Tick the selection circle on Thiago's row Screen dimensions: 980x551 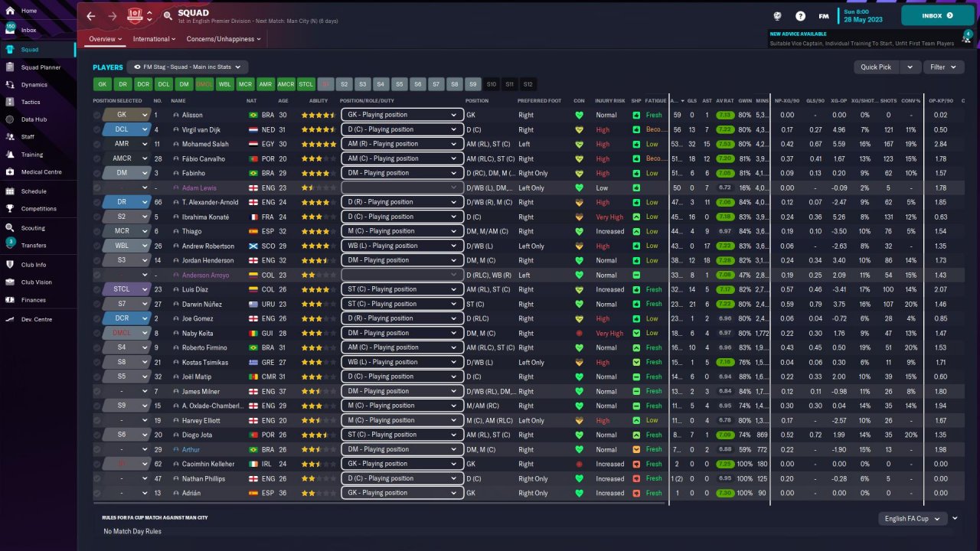point(97,231)
